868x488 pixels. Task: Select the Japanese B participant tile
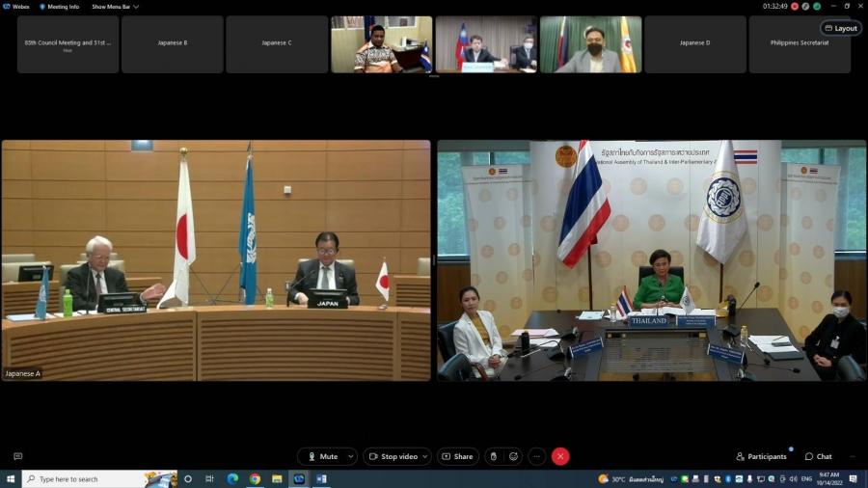(x=172, y=43)
